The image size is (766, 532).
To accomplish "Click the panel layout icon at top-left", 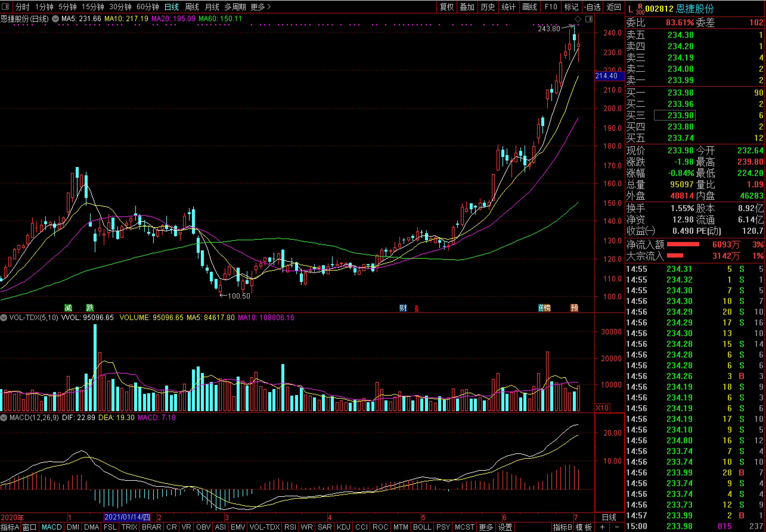I will coord(6,7).
